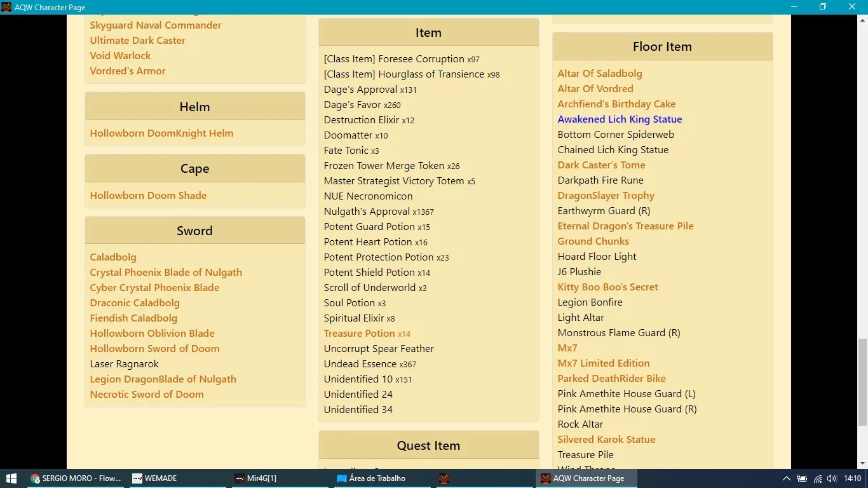Image resolution: width=868 pixels, height=488 pixels.
Task: Open the Void Warlock link
Action: tap(120, 56)
